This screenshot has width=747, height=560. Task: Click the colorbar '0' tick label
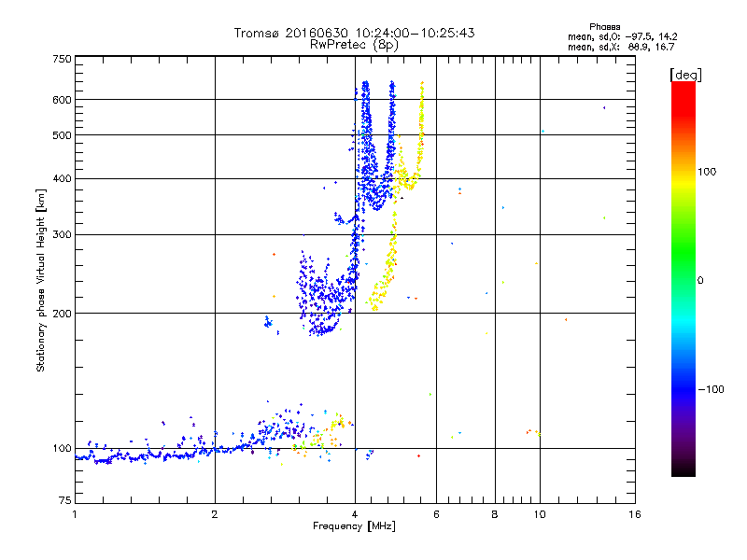pos(700,281)
